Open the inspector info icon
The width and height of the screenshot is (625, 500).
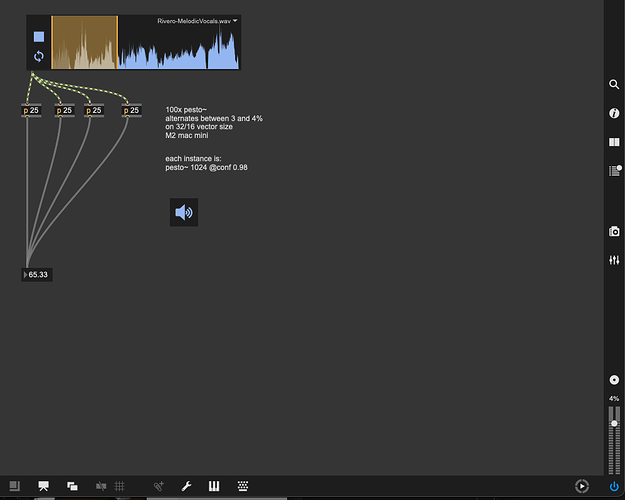point(614,113)
